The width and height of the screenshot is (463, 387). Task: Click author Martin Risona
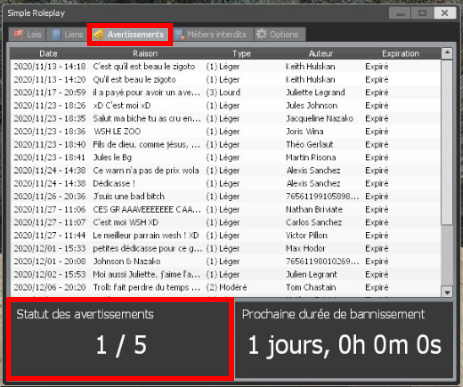[x=311, y=157]
